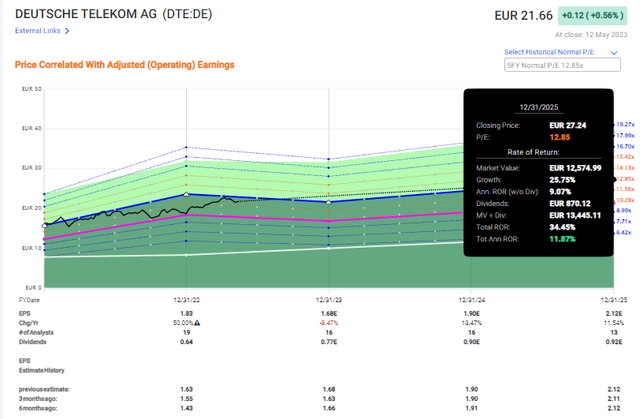
Task: Click the orange P/E 12.85 value in tooltip
Action: [560, 137]
